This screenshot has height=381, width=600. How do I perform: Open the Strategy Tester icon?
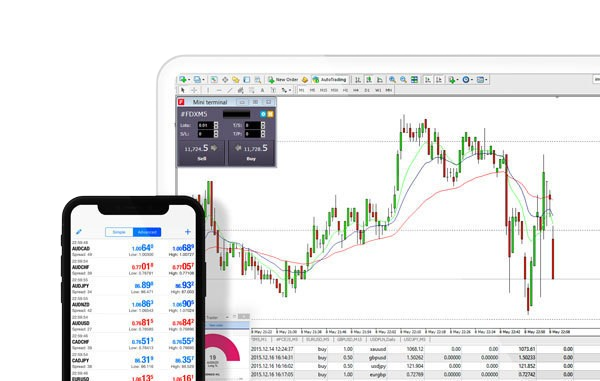[x=258, y=80]
